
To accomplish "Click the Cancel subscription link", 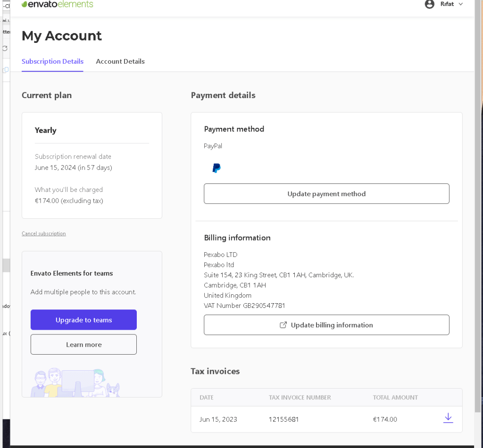I will coord(44,233).
